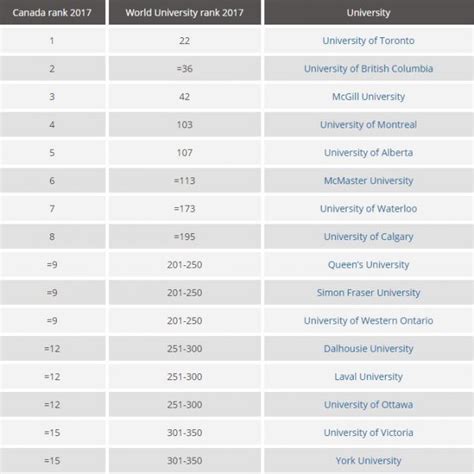Select the world rank 22 cell

[185, 41]
